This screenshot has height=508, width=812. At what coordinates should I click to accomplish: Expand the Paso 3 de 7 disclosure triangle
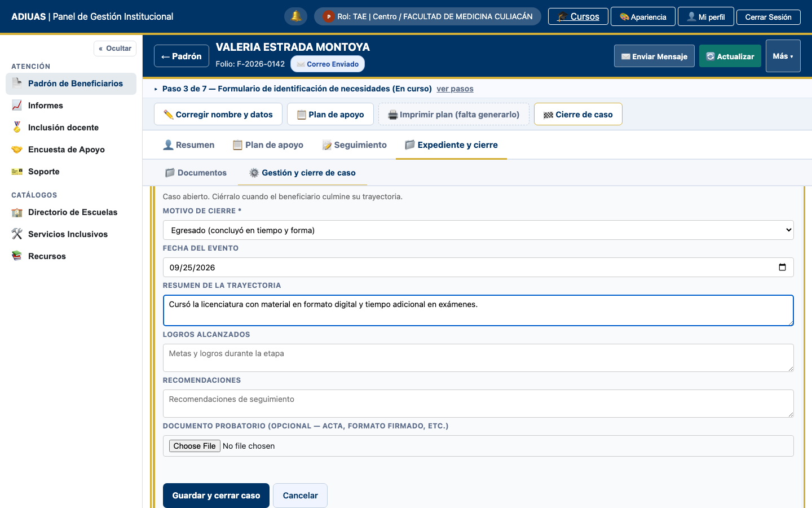(x=156, y=89)
